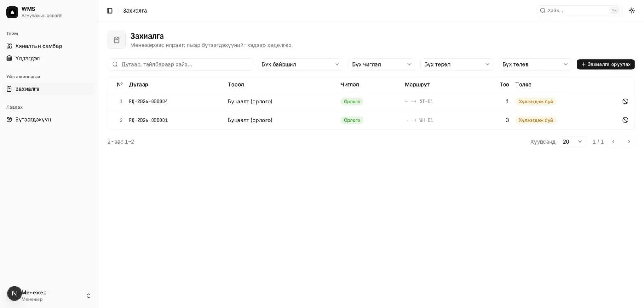The image size is (644, 308).
Task: Click the WMS logo icon
Action: [x=12, y=12]
